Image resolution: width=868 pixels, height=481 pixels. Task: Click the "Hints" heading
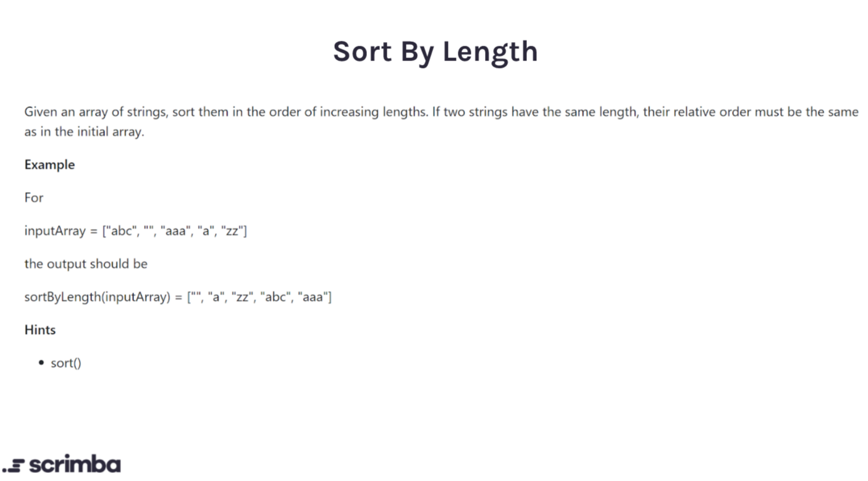(x=40, y=329)
